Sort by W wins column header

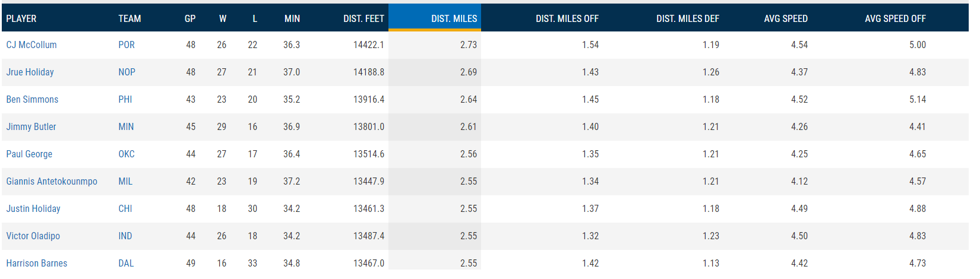point(223,19)
